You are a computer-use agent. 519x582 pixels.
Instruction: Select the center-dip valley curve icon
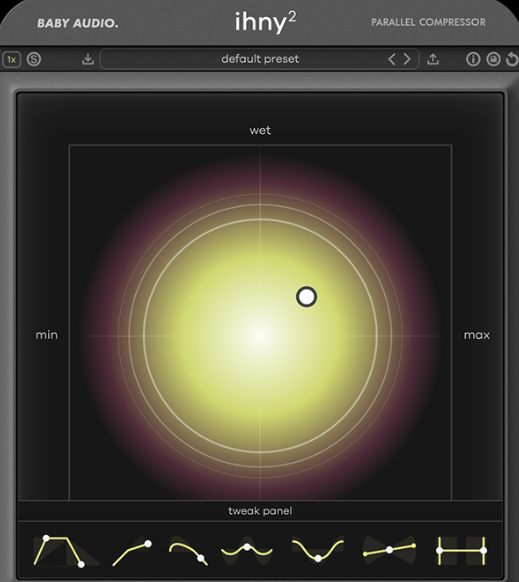click(x=318, y=549)
